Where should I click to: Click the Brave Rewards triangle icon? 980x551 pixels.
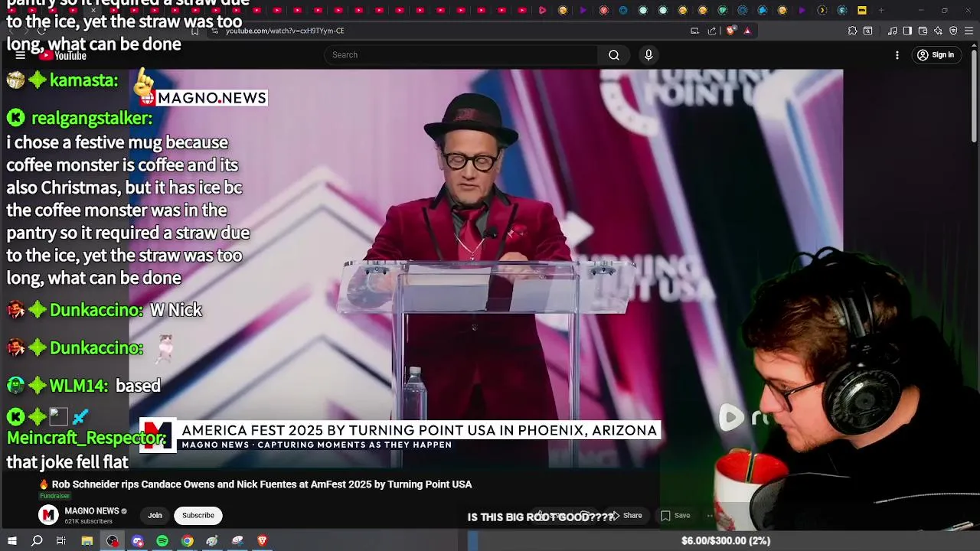click(747, 31)
